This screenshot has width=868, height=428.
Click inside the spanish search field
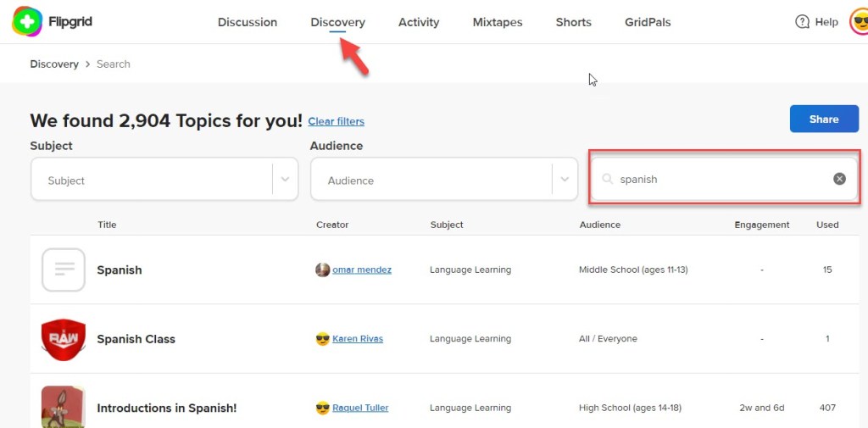(x=724, y=179)
